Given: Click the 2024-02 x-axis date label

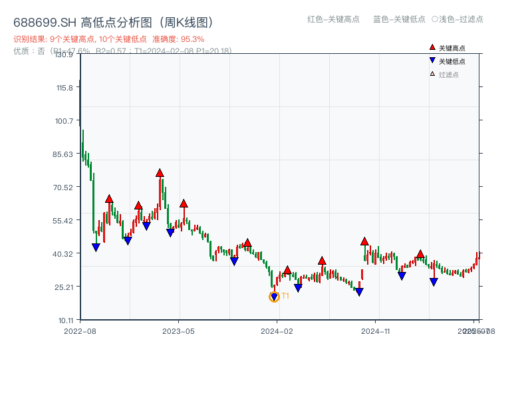Looking at the screenshot, I should point(277,330).
